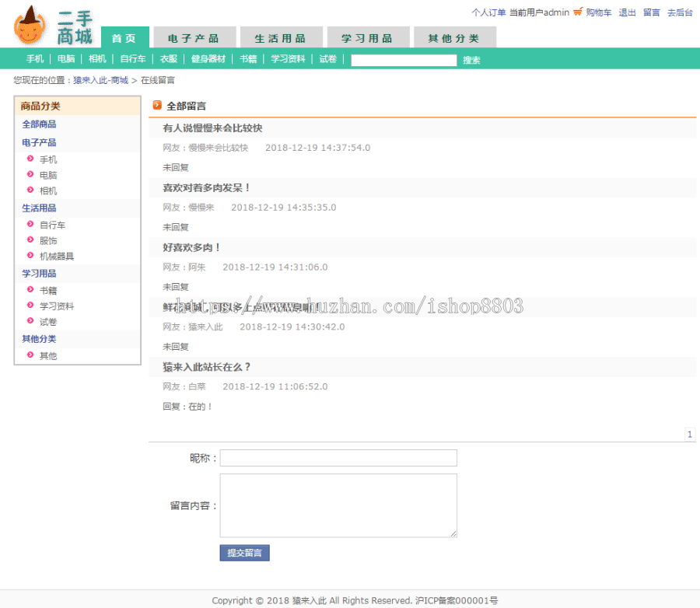Click the bullet icon next to 电脑 in sidebar
700x608 pixels.
pyautogui.click(x=30, y=174)
